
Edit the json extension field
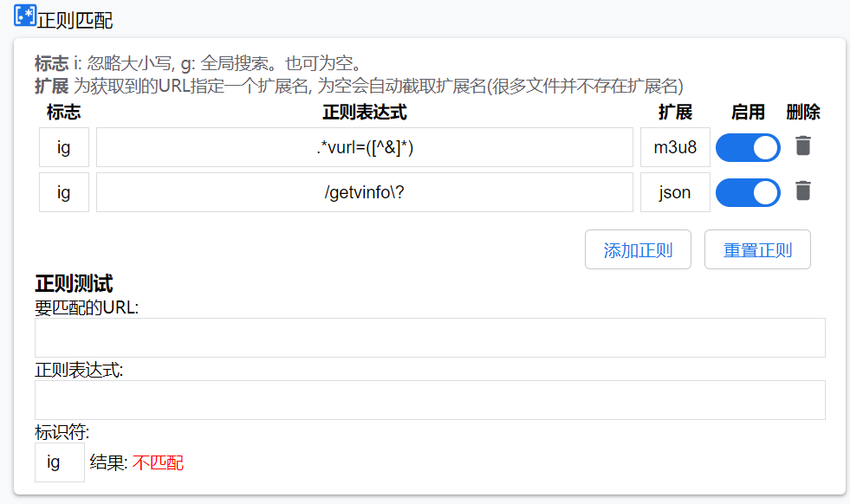tap(675, 192)
